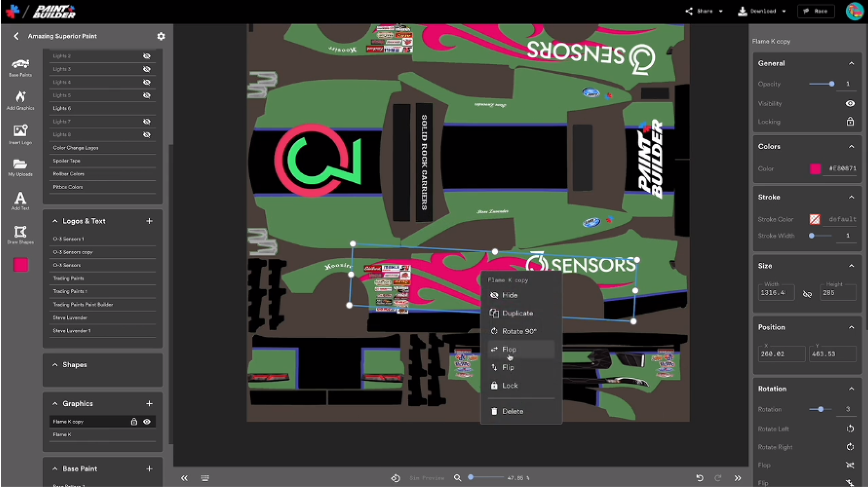Toggle Visibility eye in General panel
Viewport: 868px width, 487px height.
click(x=850, y=104)
